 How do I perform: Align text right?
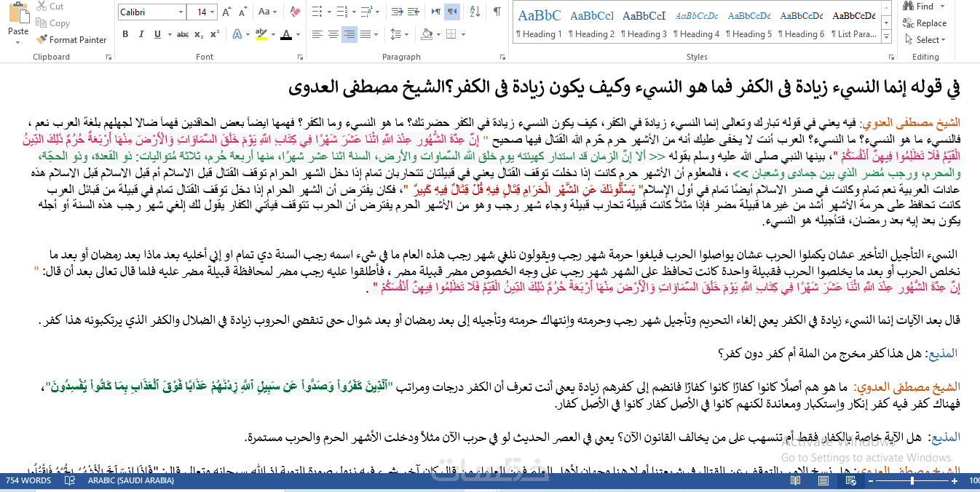(349, 34)
